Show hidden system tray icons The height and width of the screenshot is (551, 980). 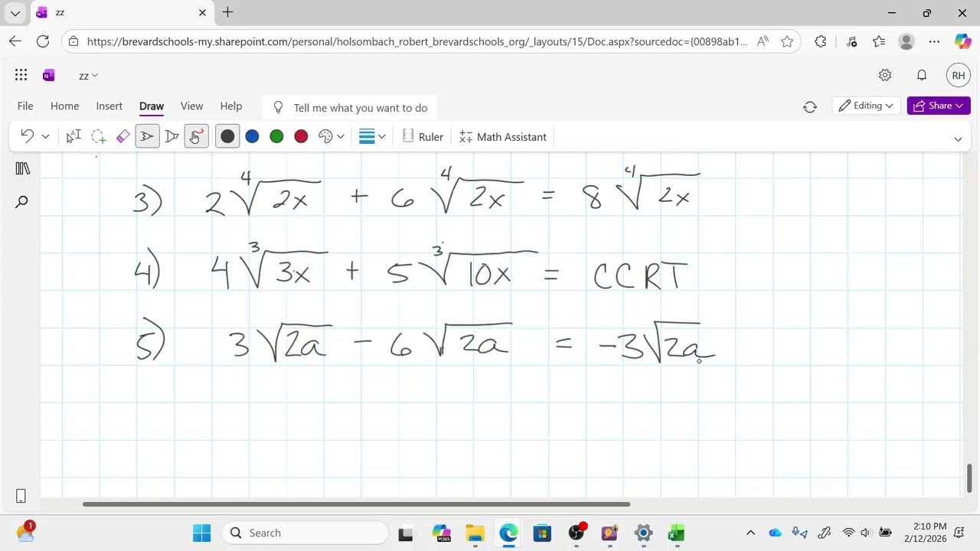point(750,533)
